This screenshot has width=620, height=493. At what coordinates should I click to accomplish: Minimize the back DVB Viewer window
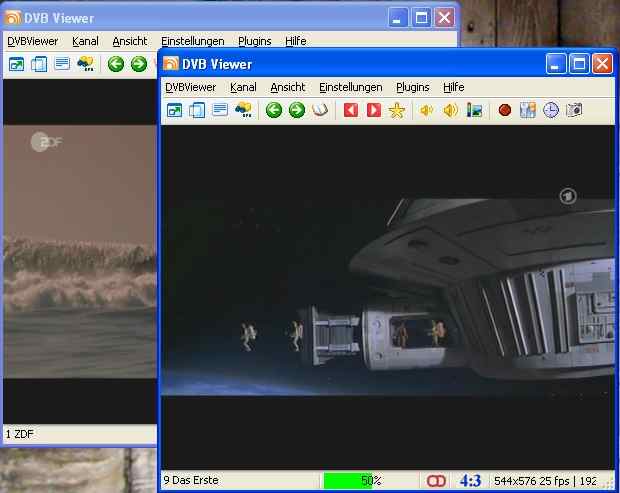pyautogui.click(x=398, y=18)
